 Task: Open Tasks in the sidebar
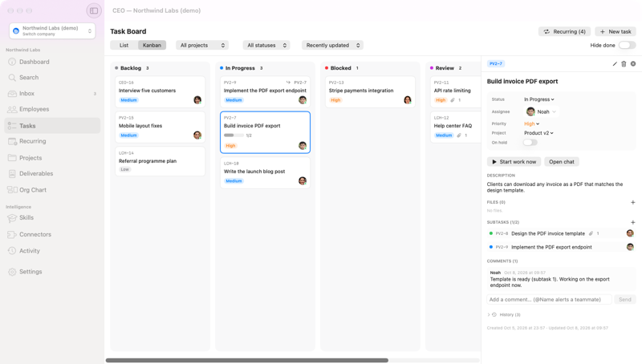point(52,126)
